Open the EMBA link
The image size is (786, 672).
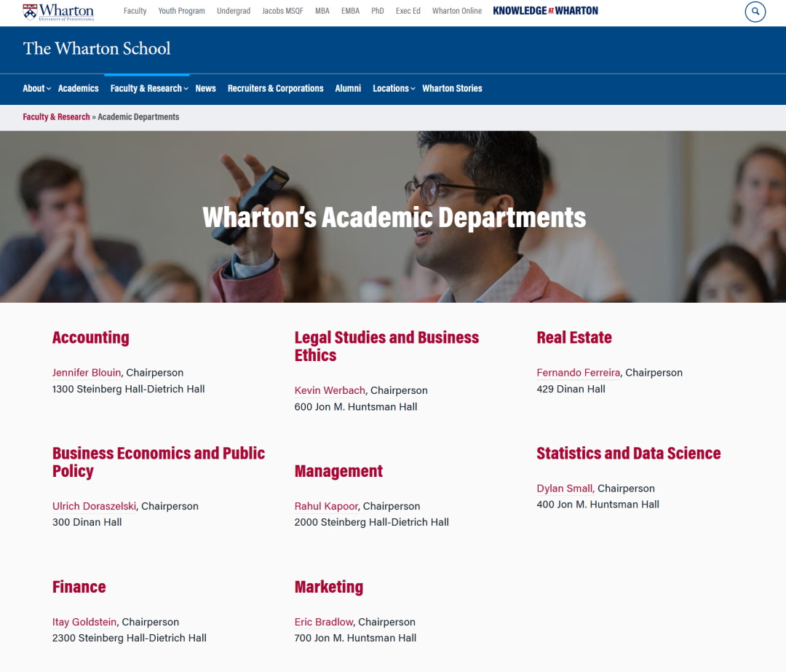tap(350, 11)
